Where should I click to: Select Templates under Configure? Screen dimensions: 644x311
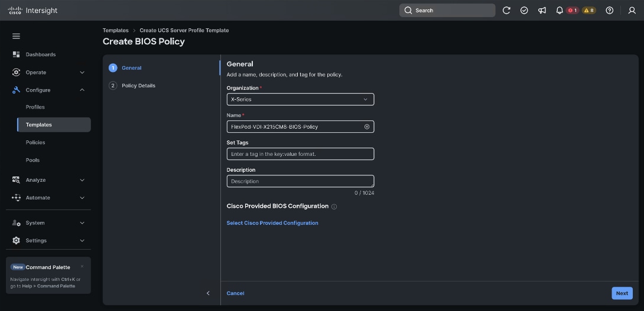click(x=54, y=125)
